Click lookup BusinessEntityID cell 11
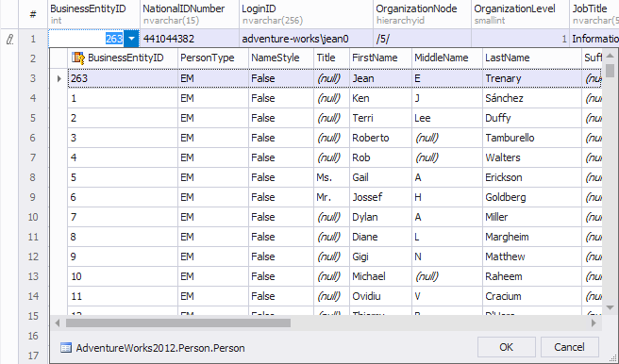 [123, 296]
